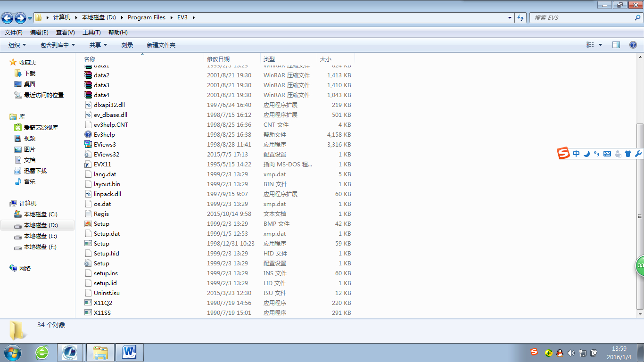This screenshot has height=362, width=644.
Task: Click the volume speaker tray icon
Action: (x=571, y=353)
